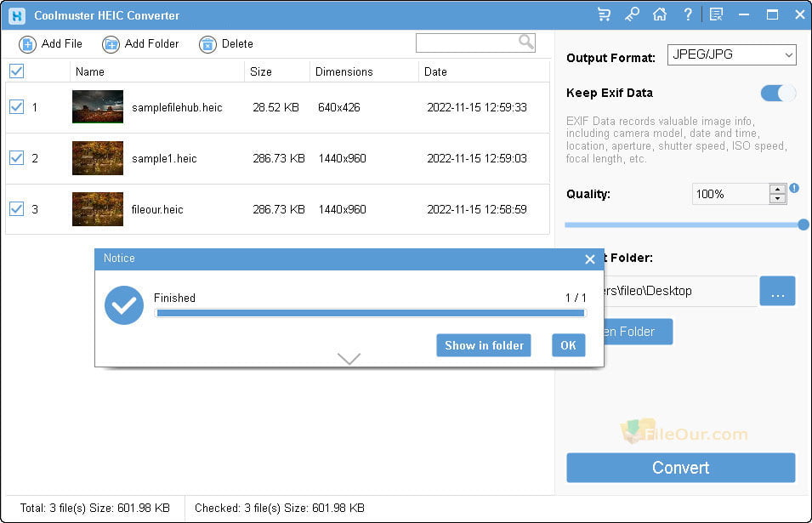
Task: Uncheck the fileour.heic row checkbox
Action: click(x=16, y=209)
